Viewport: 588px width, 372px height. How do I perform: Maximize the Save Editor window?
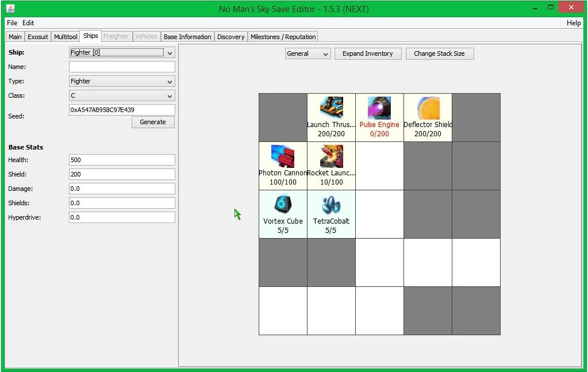(551, 7)
